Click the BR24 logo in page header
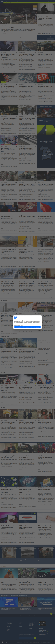Image resolution: width=55 pixels, height=644 pixels. (2, 1)
